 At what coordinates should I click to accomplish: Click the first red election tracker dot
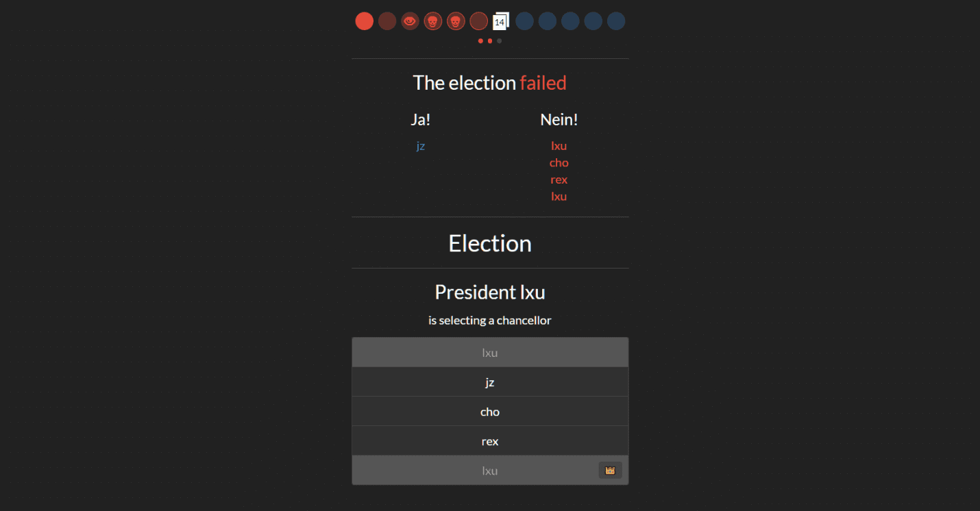[x=480, y=41]
